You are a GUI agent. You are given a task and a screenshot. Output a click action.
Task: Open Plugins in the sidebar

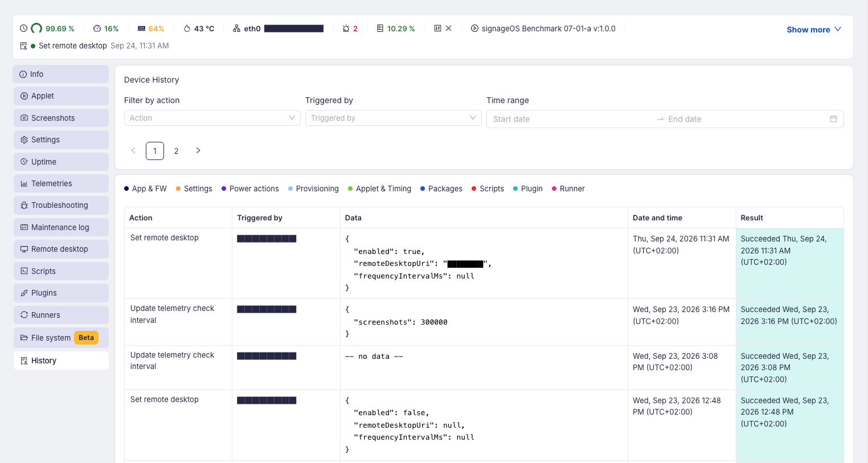[61, 293]
